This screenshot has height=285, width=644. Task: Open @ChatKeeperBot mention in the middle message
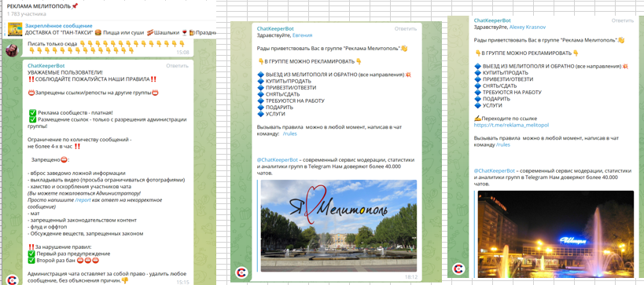click(x=277, y=160)
